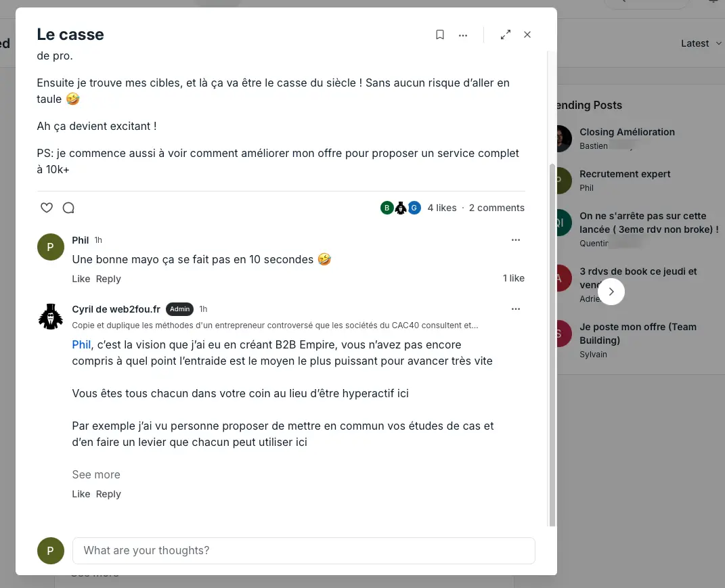Like Cyril de web2fou.fr's comment
The height and width of the screenshot is (588, 725).
pyautogui.click(x=81, y=494)
